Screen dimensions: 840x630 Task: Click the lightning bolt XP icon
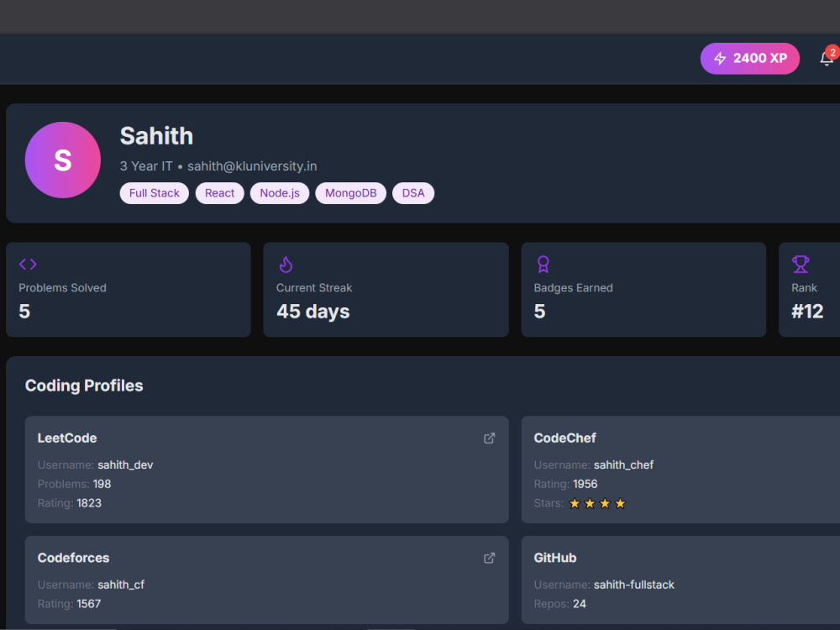point(720,59)
